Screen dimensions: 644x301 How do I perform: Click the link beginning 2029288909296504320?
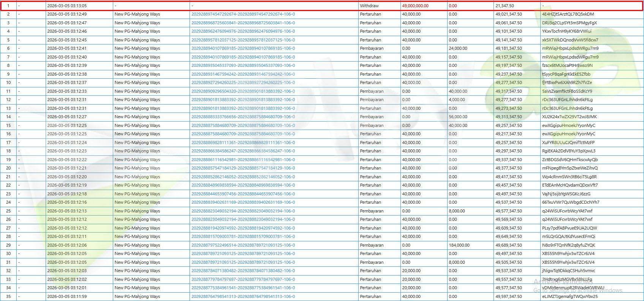point(243,91)
